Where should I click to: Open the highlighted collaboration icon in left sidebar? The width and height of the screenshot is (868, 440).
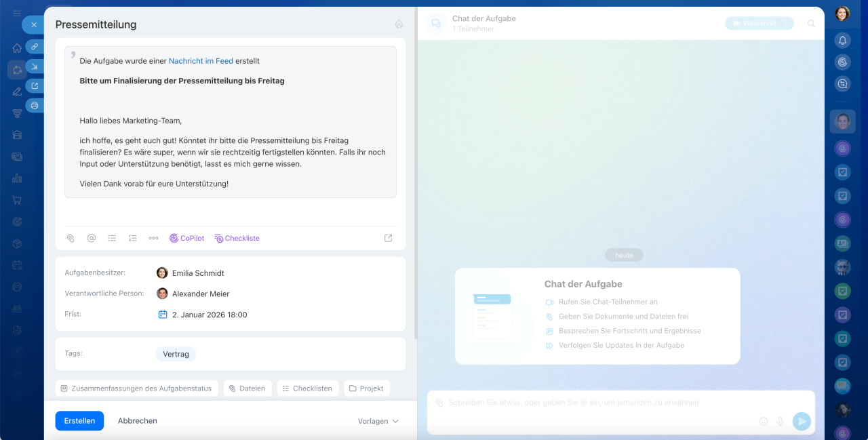click(17, 70)
